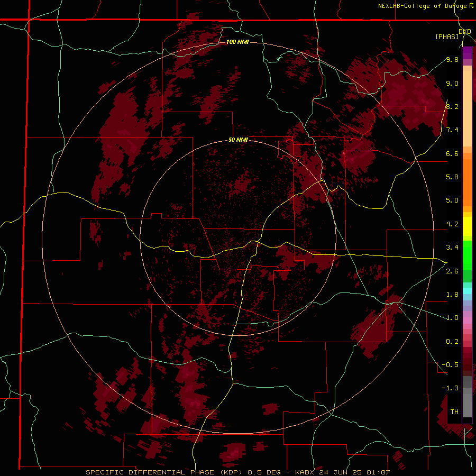
Task: Click the 5.0 scale value label
Action: pos(452,200)
